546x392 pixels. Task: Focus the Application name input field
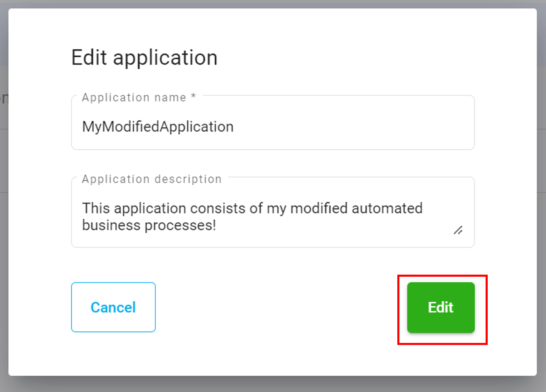[273, 127]
